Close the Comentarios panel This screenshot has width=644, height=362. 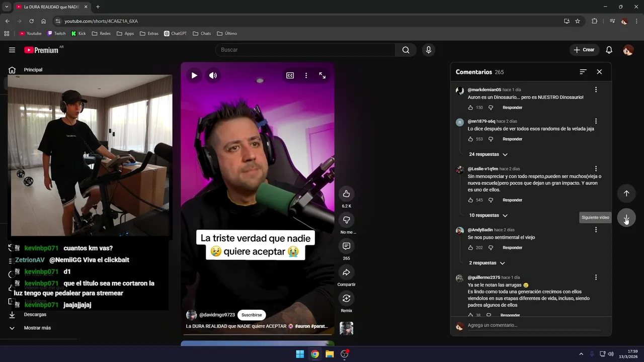point(599,72)
